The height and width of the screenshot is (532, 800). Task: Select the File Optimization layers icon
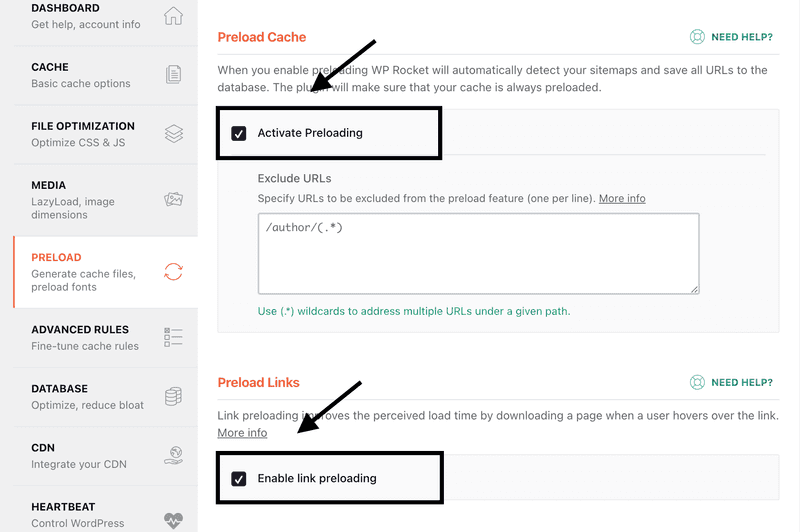pyautogui.click(x=173, y=134)
